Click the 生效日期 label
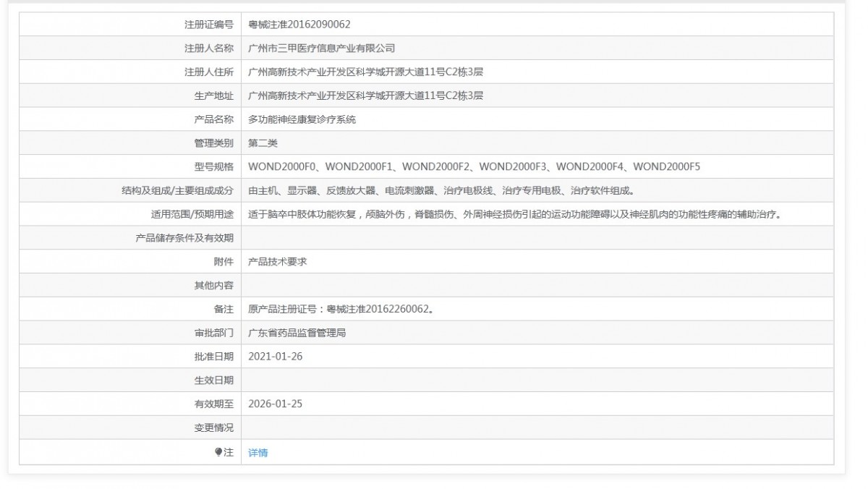 click(214, 381)
